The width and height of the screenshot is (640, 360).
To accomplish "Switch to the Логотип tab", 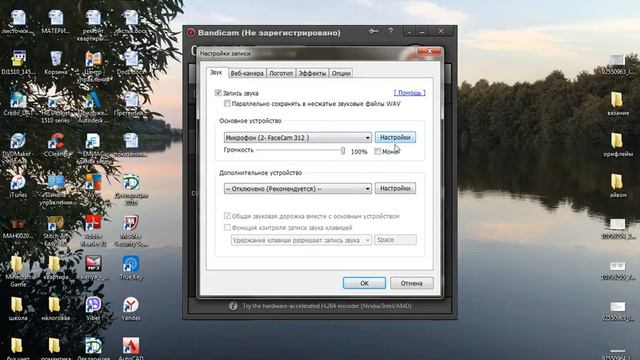I will [x=281, y=73].
